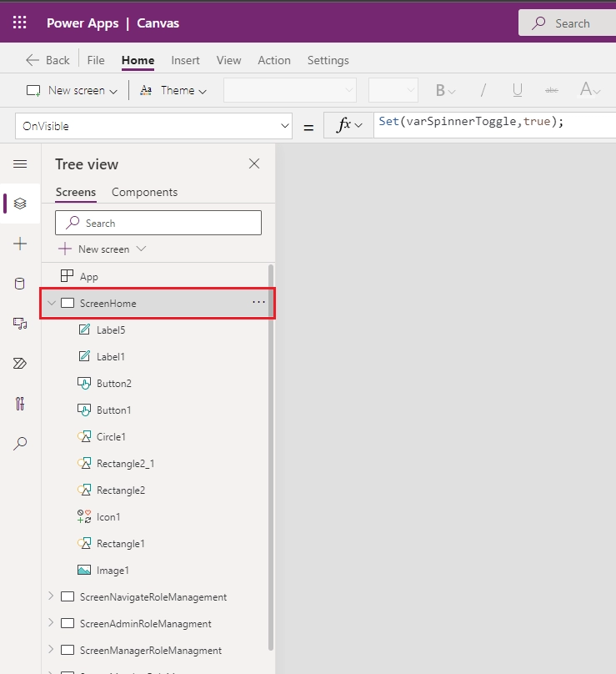The image size is (616, 674).
Task: Toggle Strikethrough formatting
Action: click(x=552, y=90)
